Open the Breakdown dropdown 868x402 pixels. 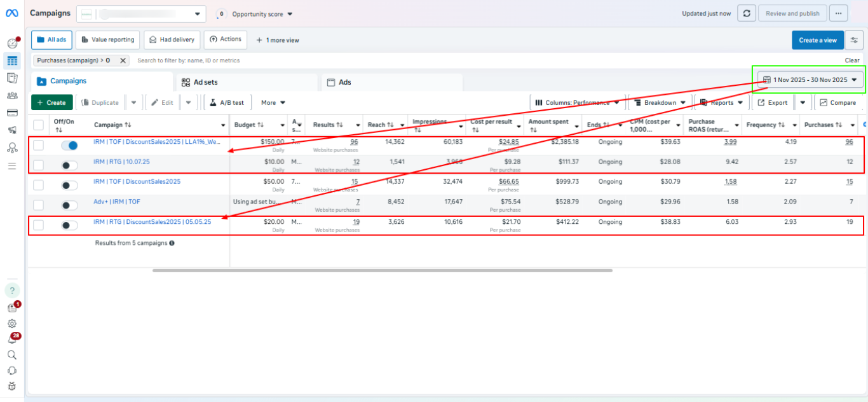pyautogui.click(x=660, y=102)
